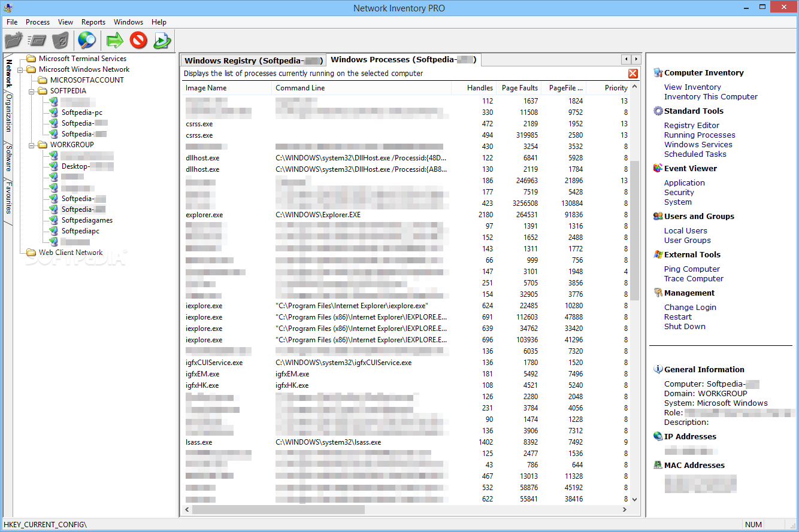The width and height of the screenshot is (799, 532).
Task: Click the globe with magnifier toolbar icon
Action: click(87, 41)
